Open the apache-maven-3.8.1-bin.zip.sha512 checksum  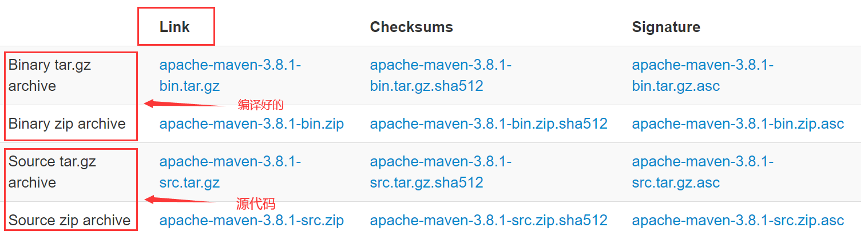[x=488, y=124]
